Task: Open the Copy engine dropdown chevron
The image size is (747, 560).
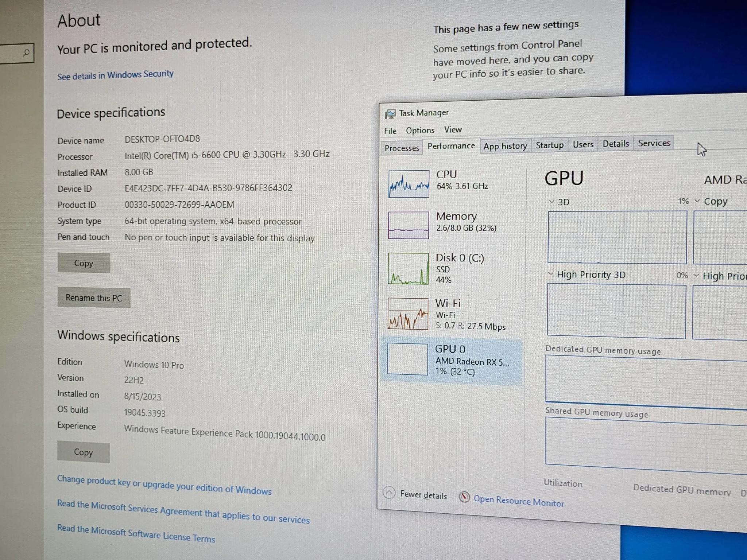Action: pos(697,201)
